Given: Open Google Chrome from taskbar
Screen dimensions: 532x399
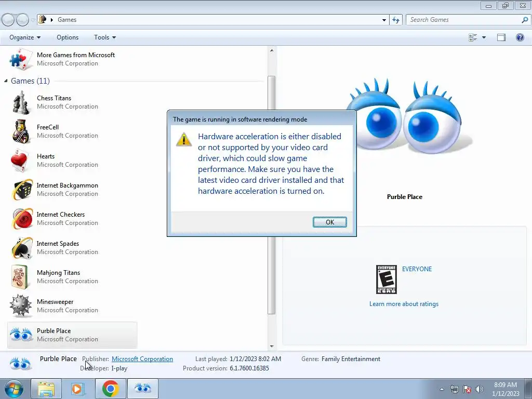Looking at the screenshot, I should pyautogui.click(x=110, y=389).
